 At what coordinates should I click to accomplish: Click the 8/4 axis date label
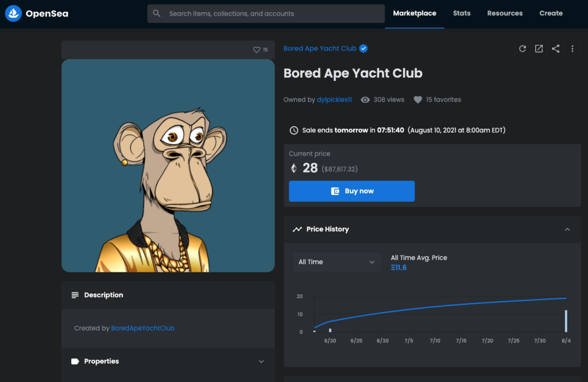tap(566, 341)
